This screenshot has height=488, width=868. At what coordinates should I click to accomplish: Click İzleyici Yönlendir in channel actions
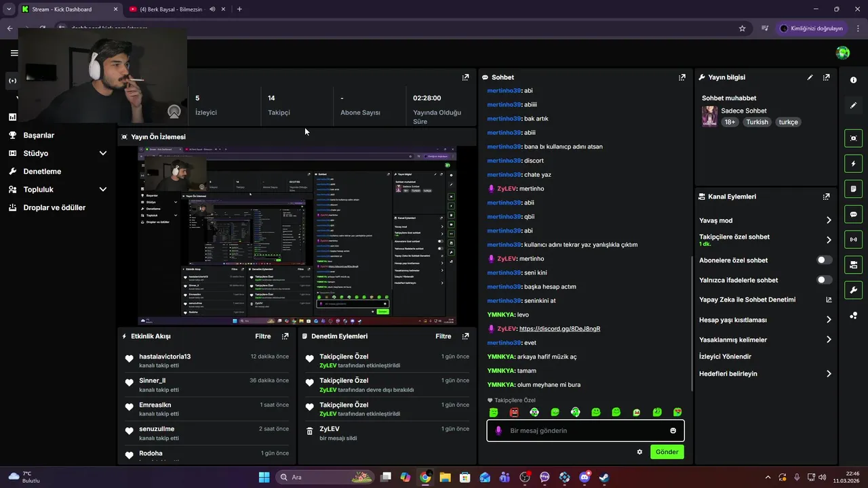[725, 357]
